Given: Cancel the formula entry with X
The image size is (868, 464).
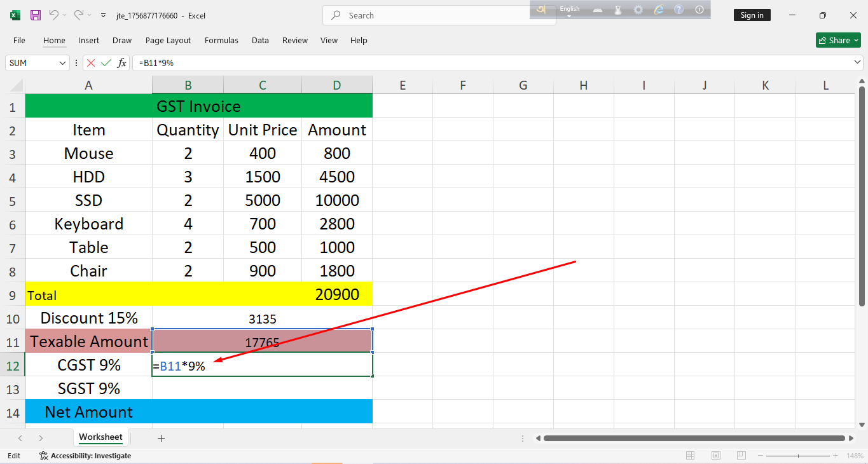Looking at the screenshot, I should pyautogui.click(x=91, y=63).
